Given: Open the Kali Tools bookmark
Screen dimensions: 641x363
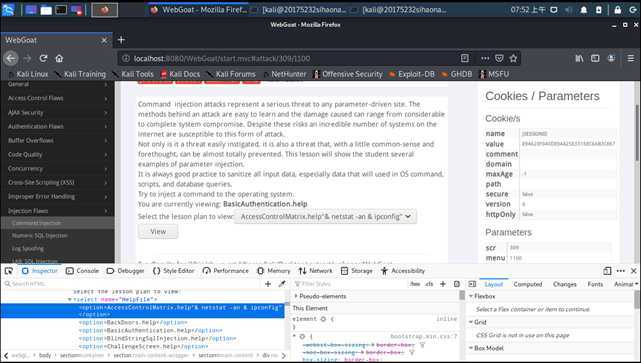Looking at the screenshot, I should pyautogui.click(x=133, y=74).
